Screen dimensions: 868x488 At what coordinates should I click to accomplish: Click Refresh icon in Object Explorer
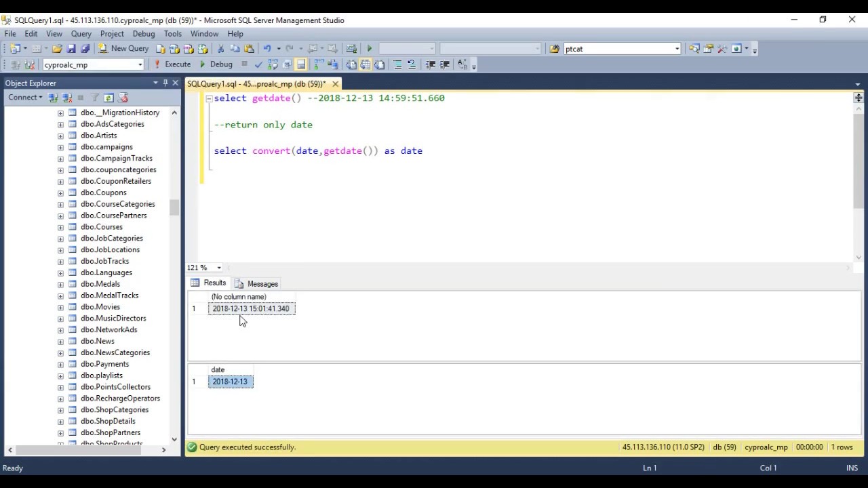tap(108, 98)
